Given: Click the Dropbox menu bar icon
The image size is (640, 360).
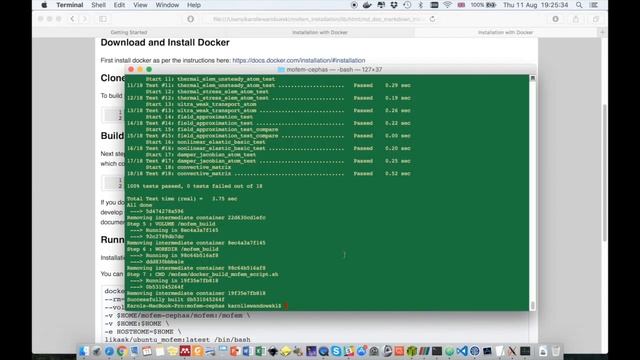Looking at the screenshot, I should pos(394,5).
